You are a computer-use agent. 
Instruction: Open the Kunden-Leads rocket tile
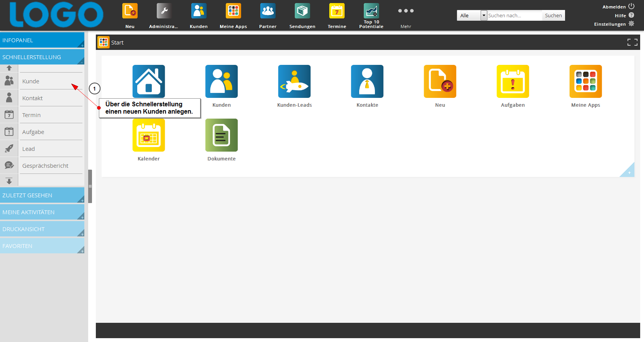(294, 81)
